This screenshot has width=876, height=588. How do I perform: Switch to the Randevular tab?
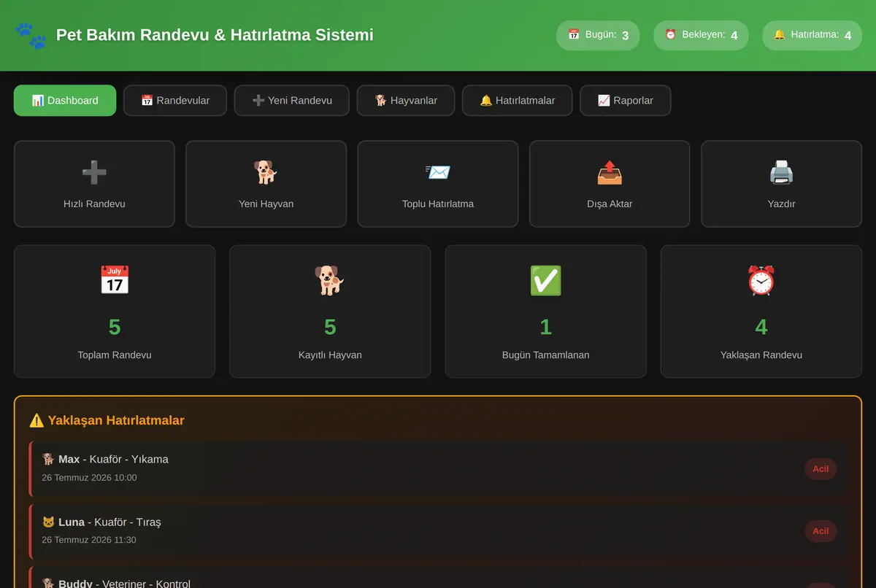[x=175, y=101]
